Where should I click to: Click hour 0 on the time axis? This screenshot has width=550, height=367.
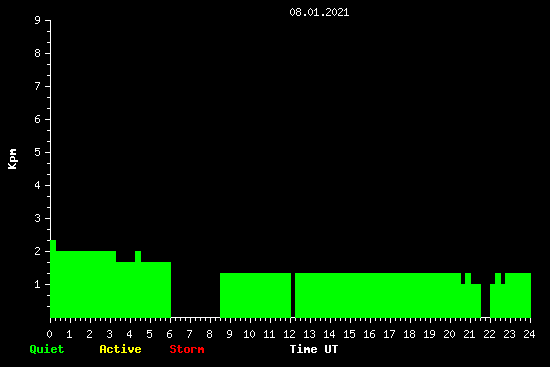click(50, 334)
